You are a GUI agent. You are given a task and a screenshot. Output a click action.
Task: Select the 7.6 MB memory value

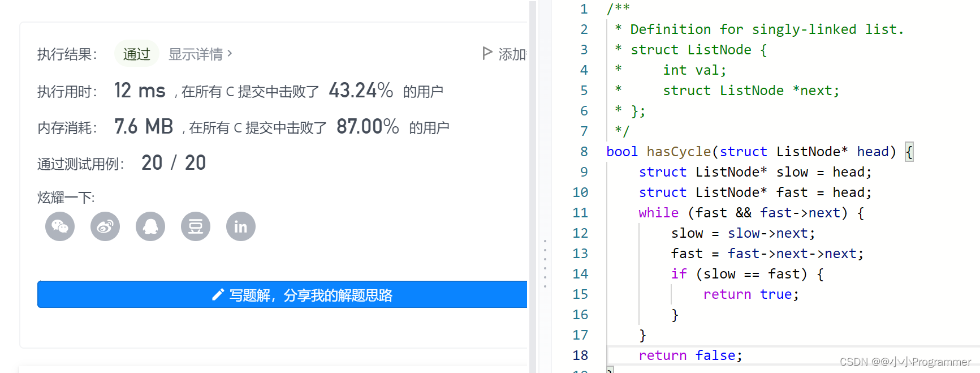[144, 127]
